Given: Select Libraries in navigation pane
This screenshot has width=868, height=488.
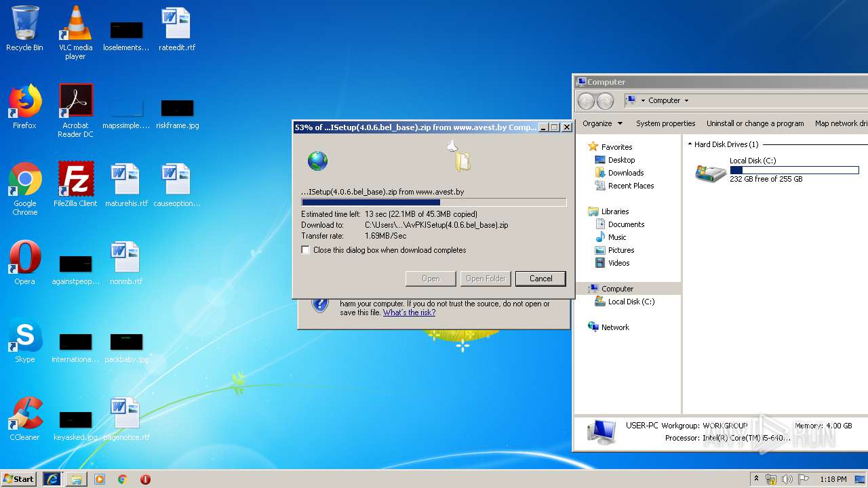Looking at the screenshot, I should coord(615,211).
